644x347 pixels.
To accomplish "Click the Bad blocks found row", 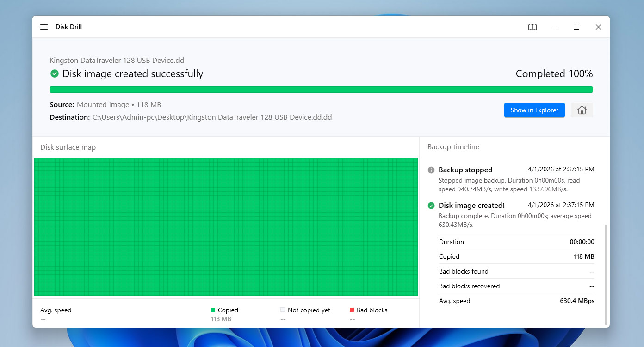I will tap(516, 271).
